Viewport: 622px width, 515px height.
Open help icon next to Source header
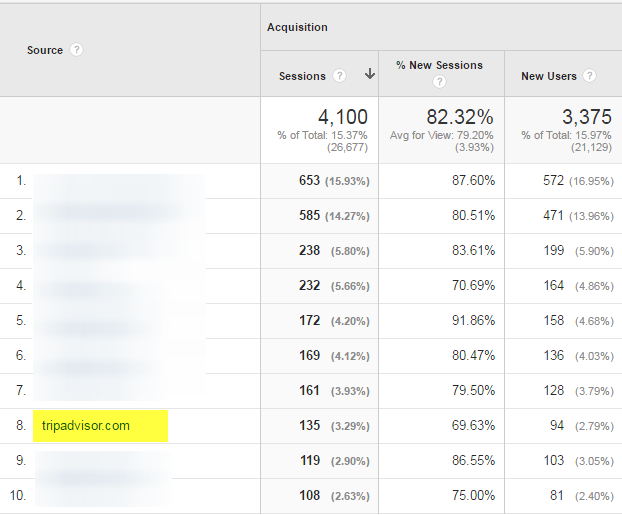coord(76,50)
